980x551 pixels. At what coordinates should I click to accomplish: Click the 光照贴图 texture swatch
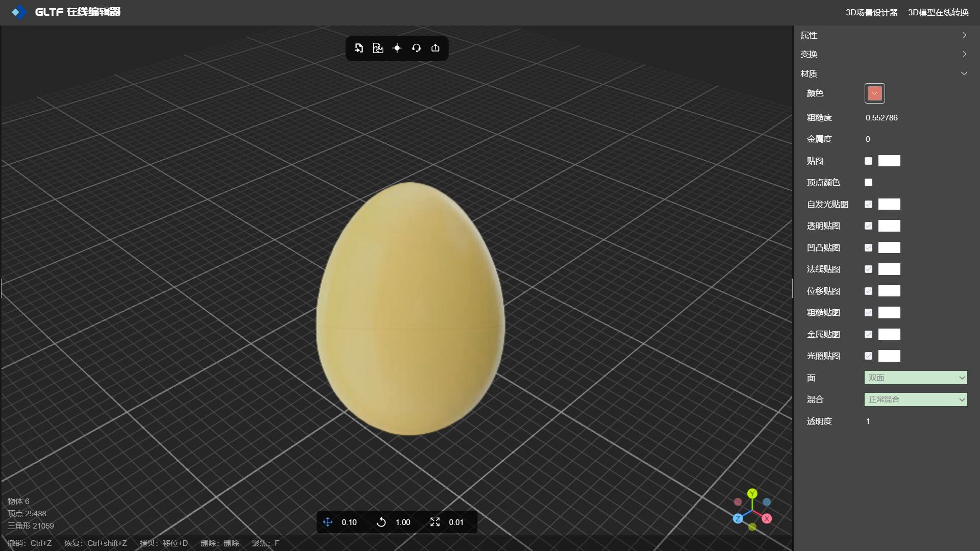point(889,356)
